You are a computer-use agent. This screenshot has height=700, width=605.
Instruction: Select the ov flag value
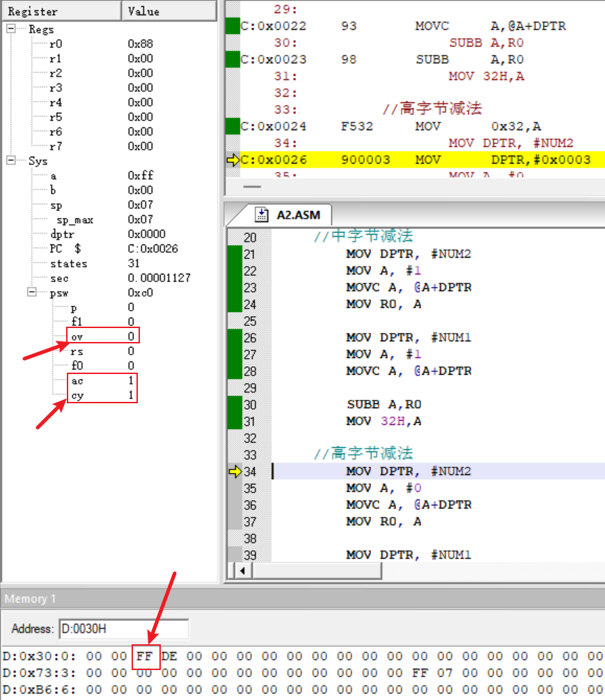click(131, 336)
